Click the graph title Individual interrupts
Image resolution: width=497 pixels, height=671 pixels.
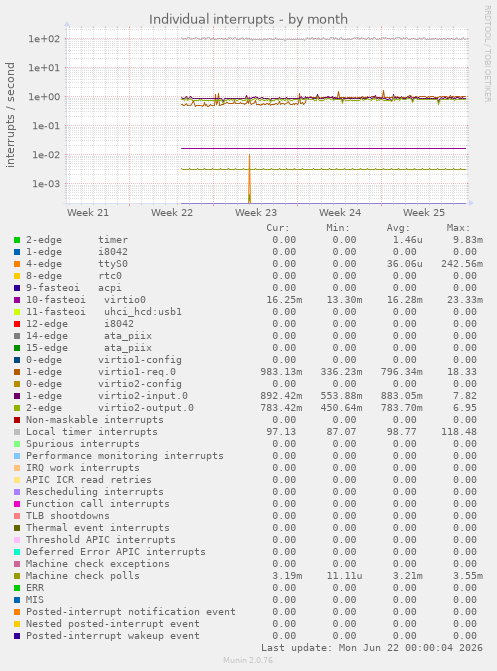click(248, 19)
